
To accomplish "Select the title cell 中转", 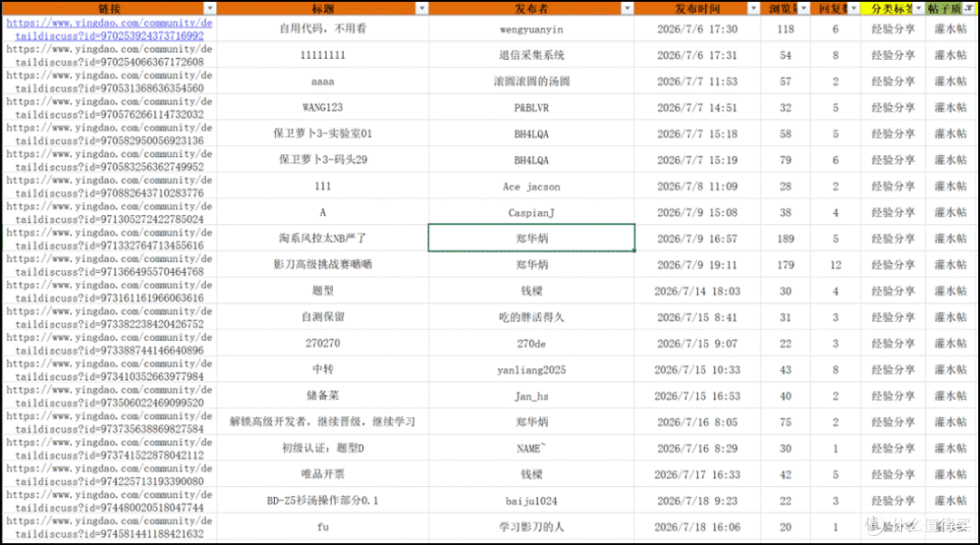I will tap(322, 370).
